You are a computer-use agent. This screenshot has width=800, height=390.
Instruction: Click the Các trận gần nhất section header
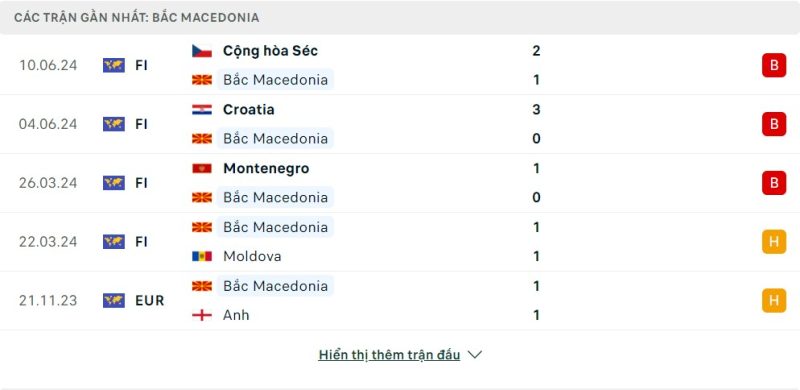tap(136, 17)
